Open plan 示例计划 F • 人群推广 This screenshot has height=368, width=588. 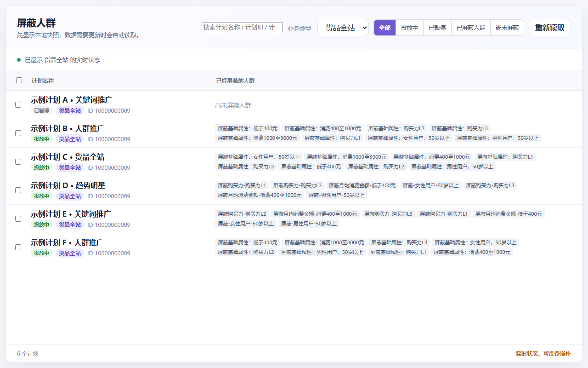coord(67,242)
